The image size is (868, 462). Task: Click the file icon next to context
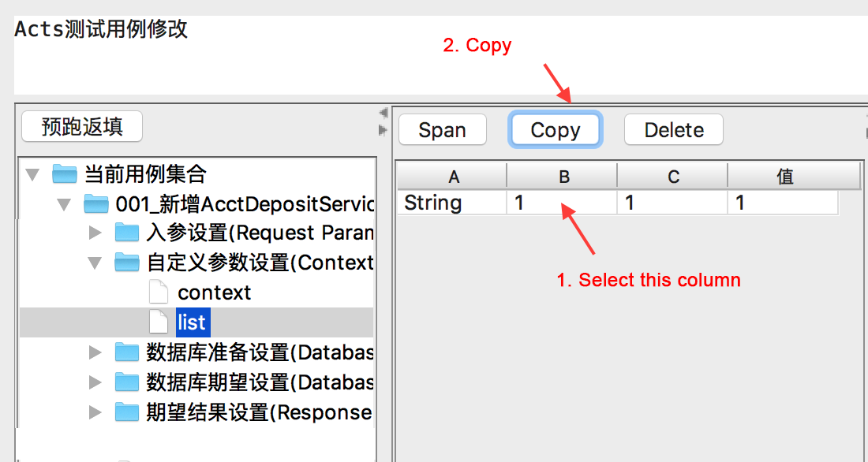[x=159, y=292]
